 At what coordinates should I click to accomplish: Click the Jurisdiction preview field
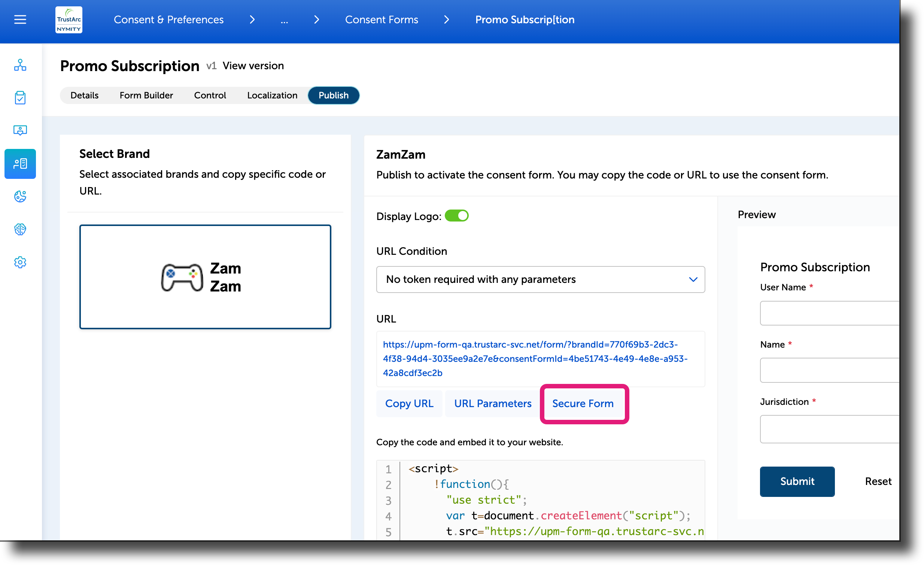[830, 429]
